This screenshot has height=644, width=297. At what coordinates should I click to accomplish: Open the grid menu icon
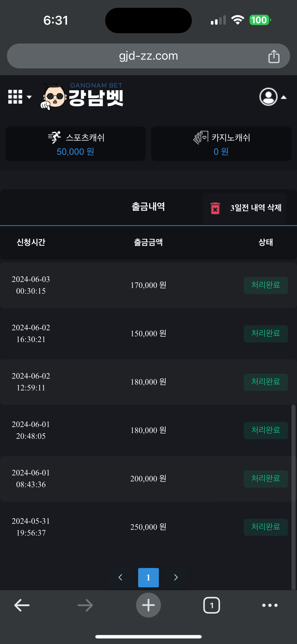(x=15, y=97)
